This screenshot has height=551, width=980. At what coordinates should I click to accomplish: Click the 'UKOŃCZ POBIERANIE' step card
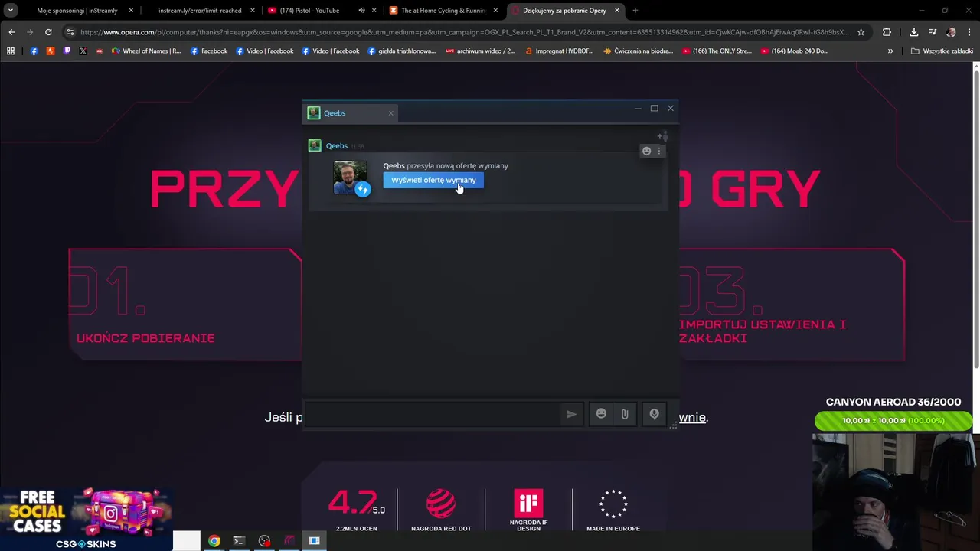(x=185, y=304)
